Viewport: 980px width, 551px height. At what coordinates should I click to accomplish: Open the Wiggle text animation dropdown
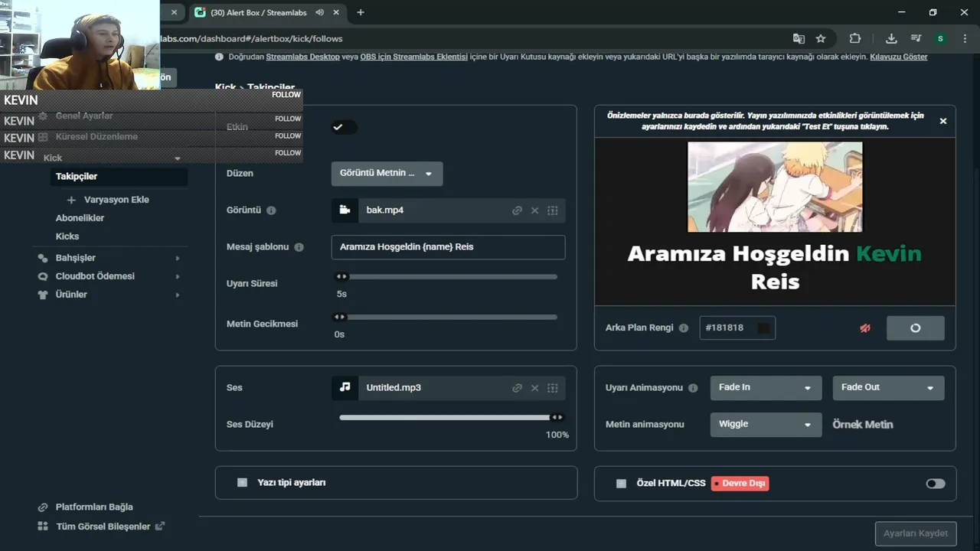(766, 424)
